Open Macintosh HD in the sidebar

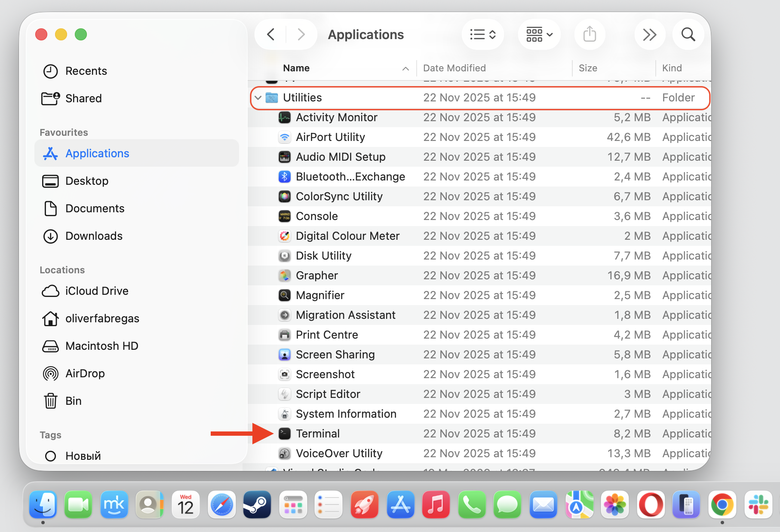pyautogui.click(x=136, y=346)
